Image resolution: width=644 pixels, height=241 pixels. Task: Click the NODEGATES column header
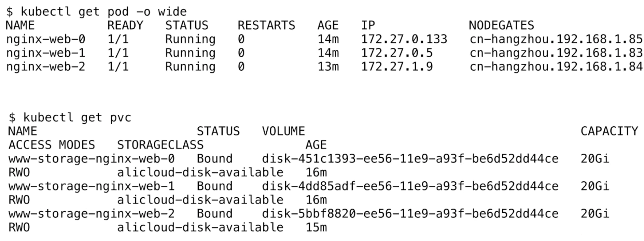(501, 26)
